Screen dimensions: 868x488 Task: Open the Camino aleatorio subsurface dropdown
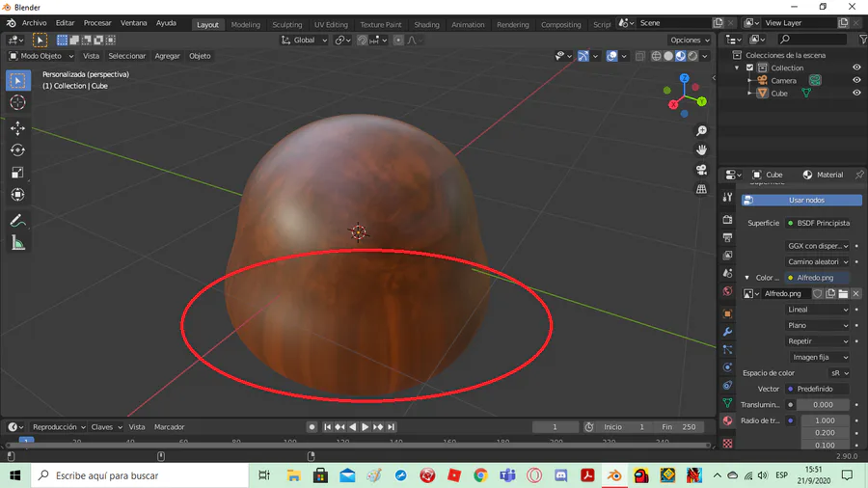[x=818, y=261]
